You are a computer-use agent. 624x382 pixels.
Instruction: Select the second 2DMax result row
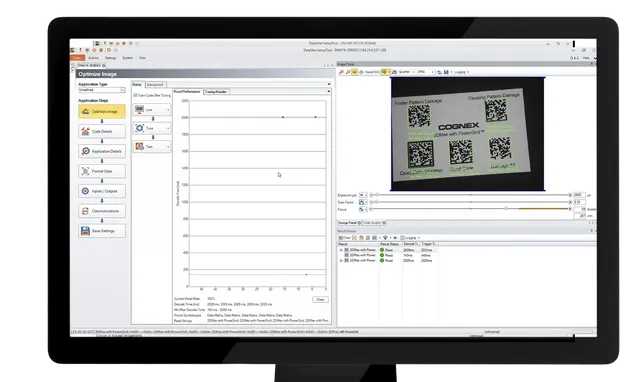point(387,255)
